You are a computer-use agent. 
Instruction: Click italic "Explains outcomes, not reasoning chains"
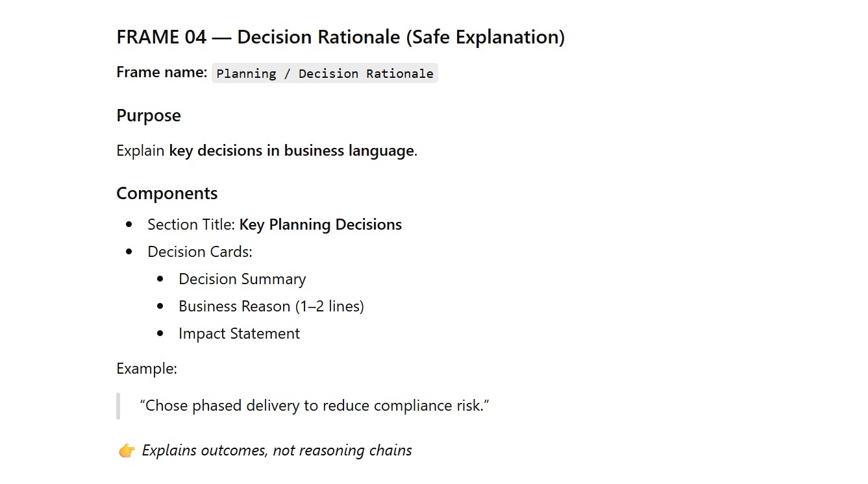point(277,451)
